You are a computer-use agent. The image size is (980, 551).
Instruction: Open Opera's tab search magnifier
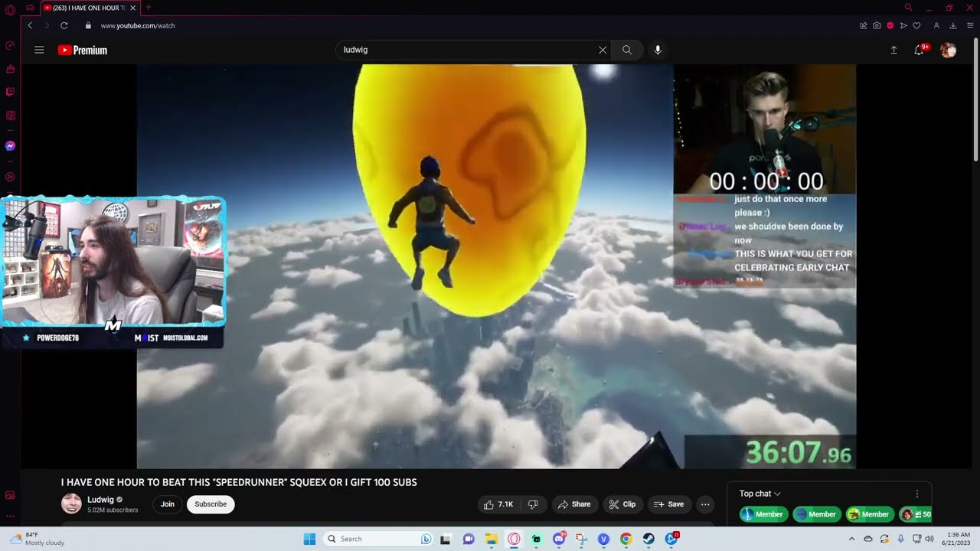coord(908,8)
